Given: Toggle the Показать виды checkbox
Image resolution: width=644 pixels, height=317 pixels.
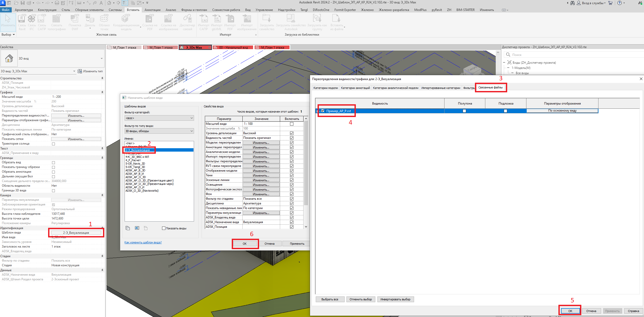Looking at the screenshot, I should 164,228.
